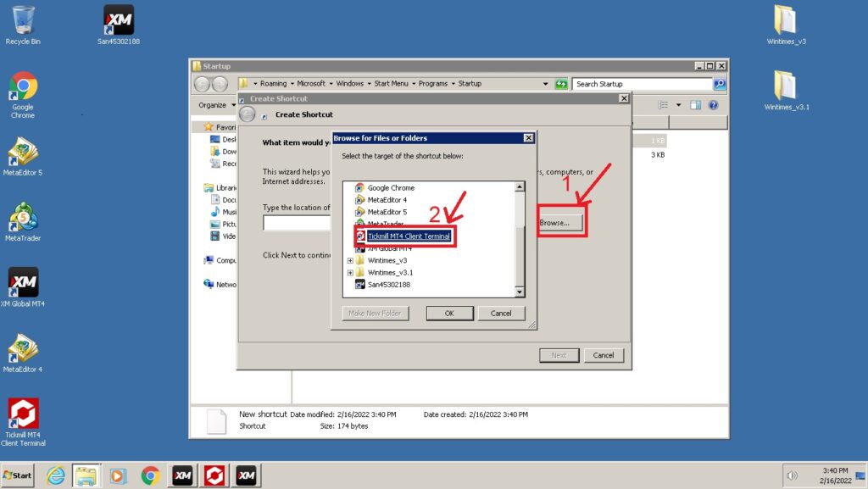868x489 pixels.
Task: Open MetaTrader desktop shortcut
Action: (x=23, y=222)
